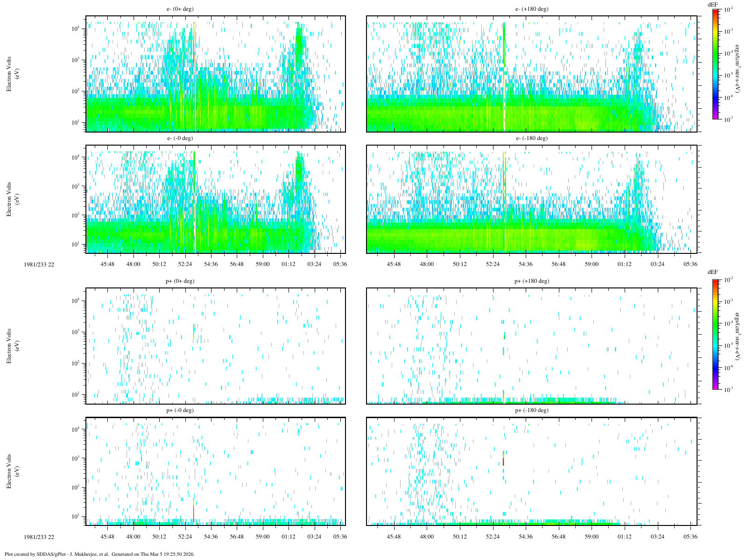
Task: Select the "e- (+180 deg)" plot title
Action: 531,9
